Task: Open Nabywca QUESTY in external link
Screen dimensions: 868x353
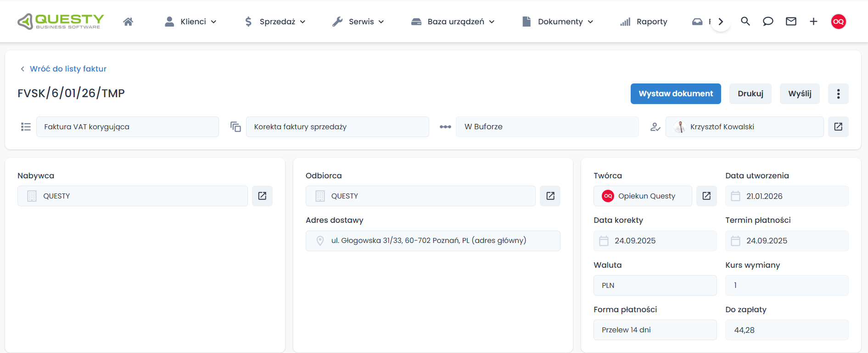Action: tap(262, 196)
